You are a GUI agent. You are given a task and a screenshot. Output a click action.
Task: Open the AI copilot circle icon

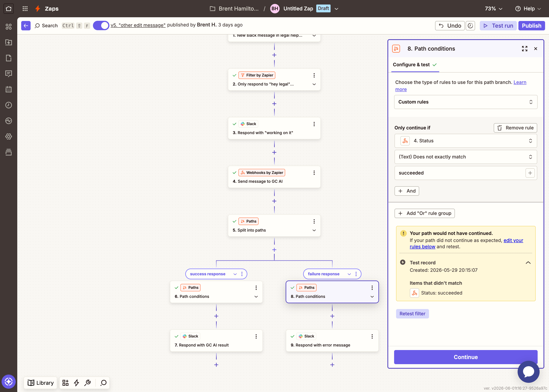click(x=9, y=382)
